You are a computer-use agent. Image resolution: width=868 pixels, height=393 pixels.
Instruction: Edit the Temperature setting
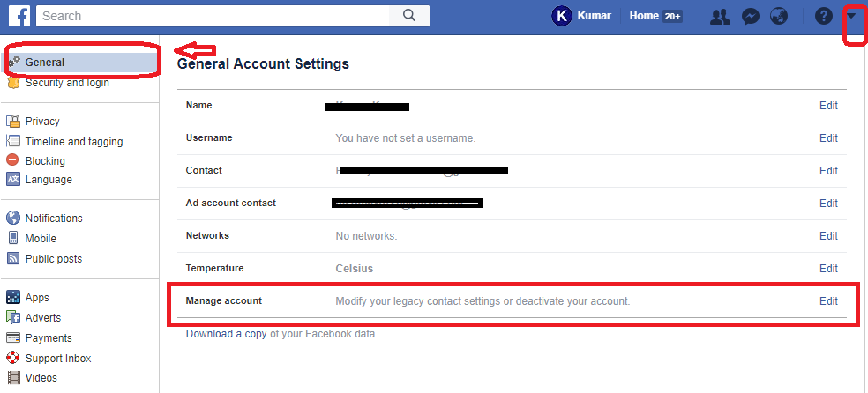point(828,269)
